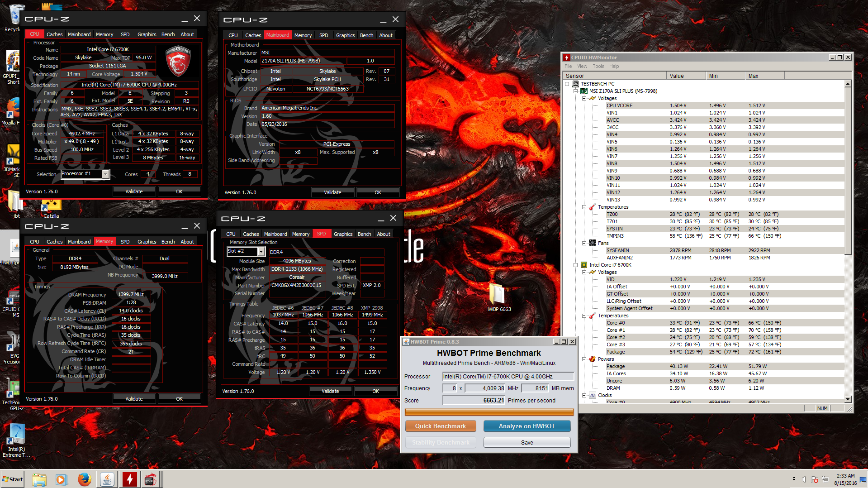Click Windows Explorer icon in taskbar
Screen dimensions: 868x488
coord(39,479)
